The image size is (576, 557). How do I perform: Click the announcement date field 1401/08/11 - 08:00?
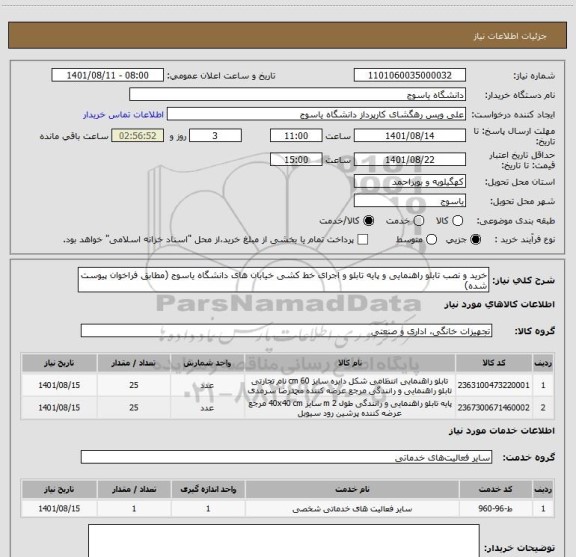click(x=108, y=75)
